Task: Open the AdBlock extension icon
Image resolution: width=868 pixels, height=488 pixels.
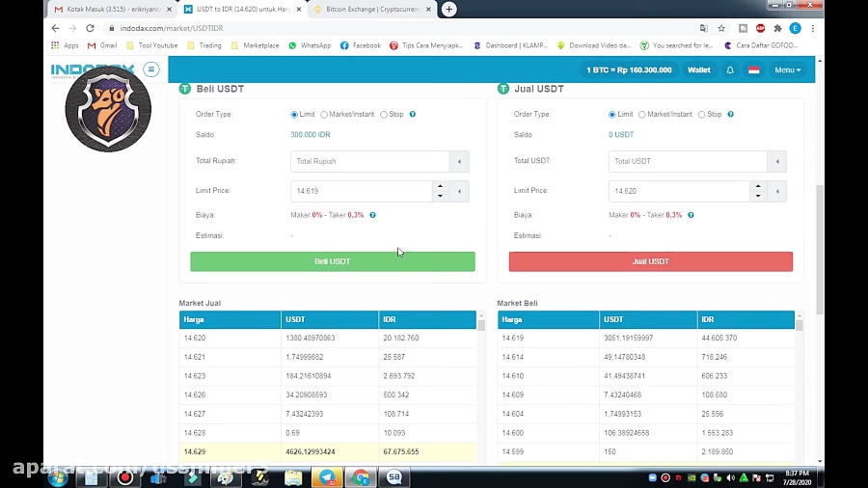Action: pyautogui.click(x=761, y=28)
